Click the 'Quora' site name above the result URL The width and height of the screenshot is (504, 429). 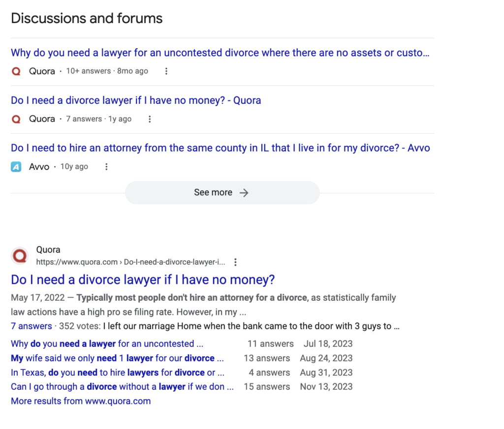(x=48, y=250)
